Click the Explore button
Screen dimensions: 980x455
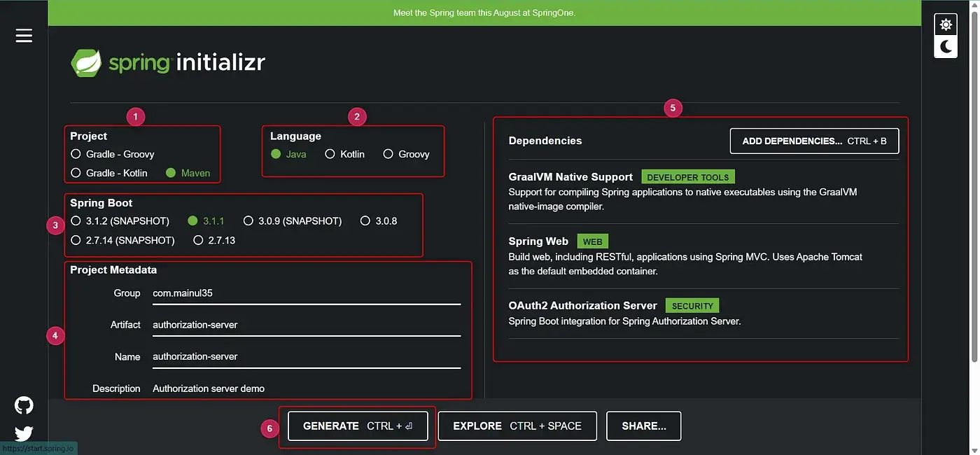pos(517,426)
